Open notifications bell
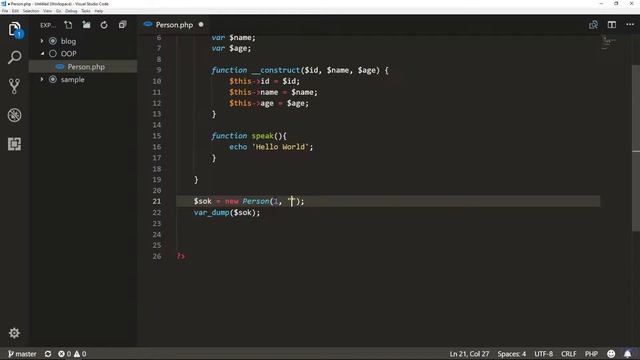The height and width of the screenshot is (360, 640). (x=627, y=354)
